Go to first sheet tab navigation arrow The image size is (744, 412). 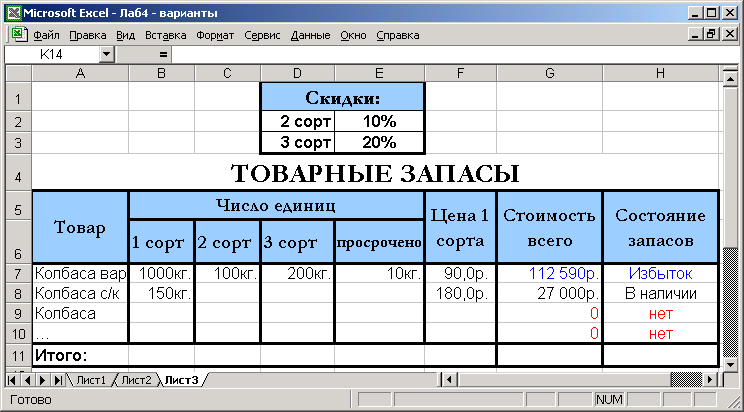[12, 380]
